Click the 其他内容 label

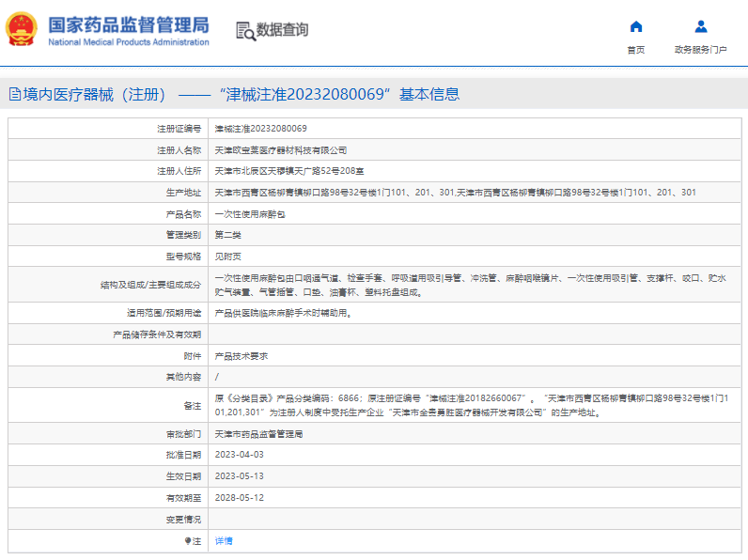click(x=183, y=377)
